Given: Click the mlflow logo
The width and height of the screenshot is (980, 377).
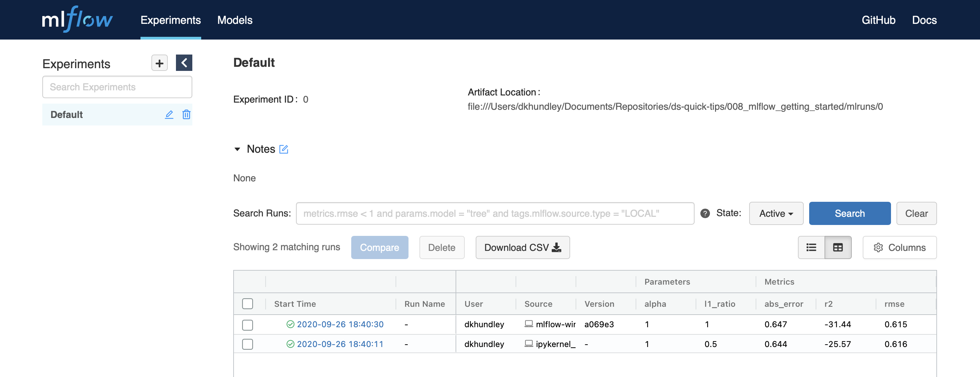Looking at the screenshot, I should click(77, 19).
